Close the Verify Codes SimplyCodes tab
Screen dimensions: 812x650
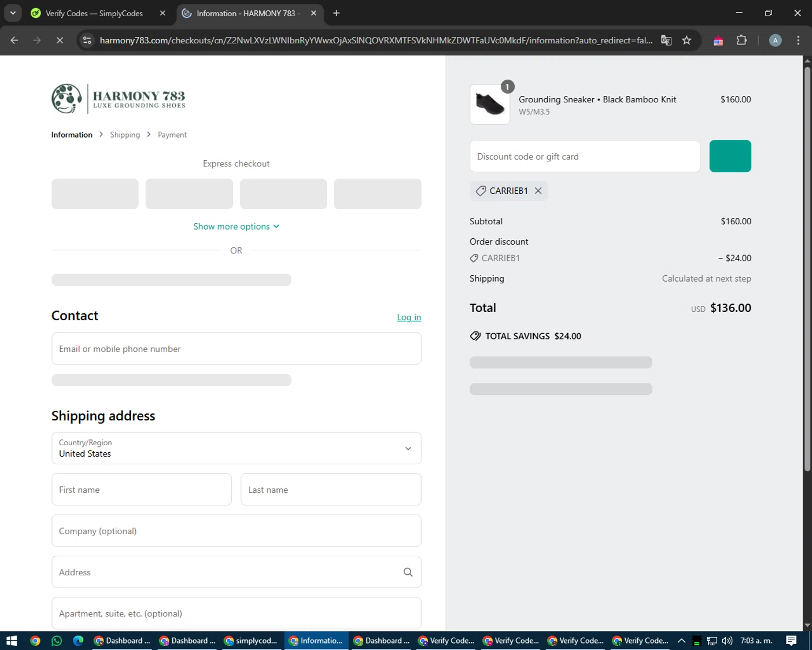[162, 13]
